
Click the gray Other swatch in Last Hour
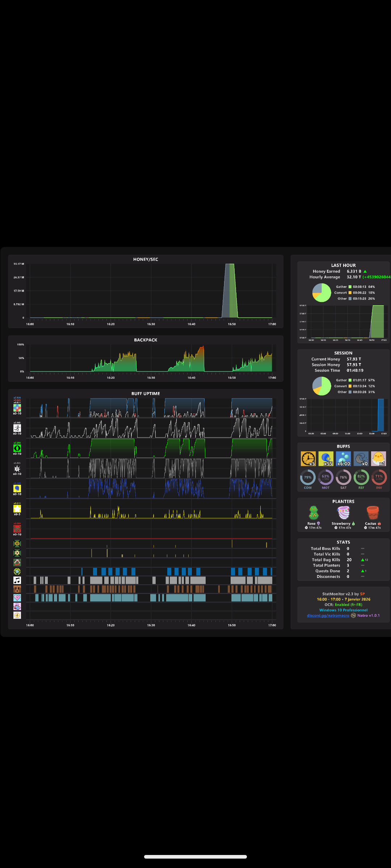350,299
